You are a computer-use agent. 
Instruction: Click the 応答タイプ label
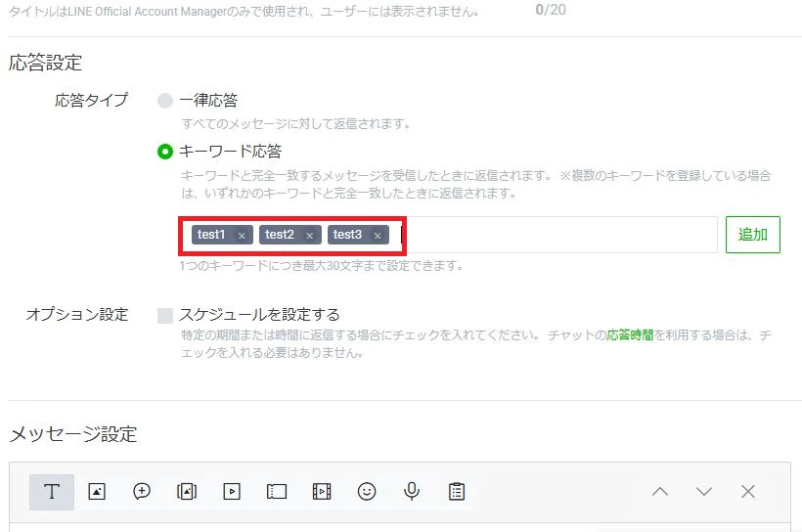(92, 100)
